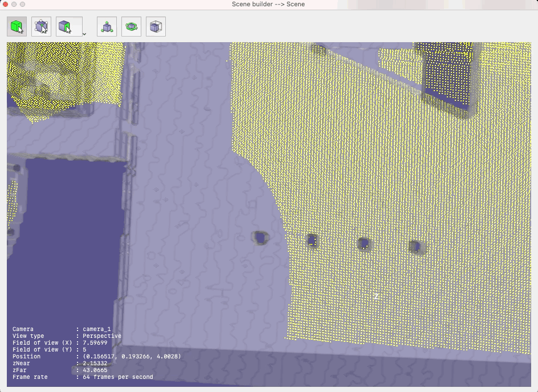538x392 pixels.
Task: Click the Position coordinates readout
Action: (x=137, y=356)
